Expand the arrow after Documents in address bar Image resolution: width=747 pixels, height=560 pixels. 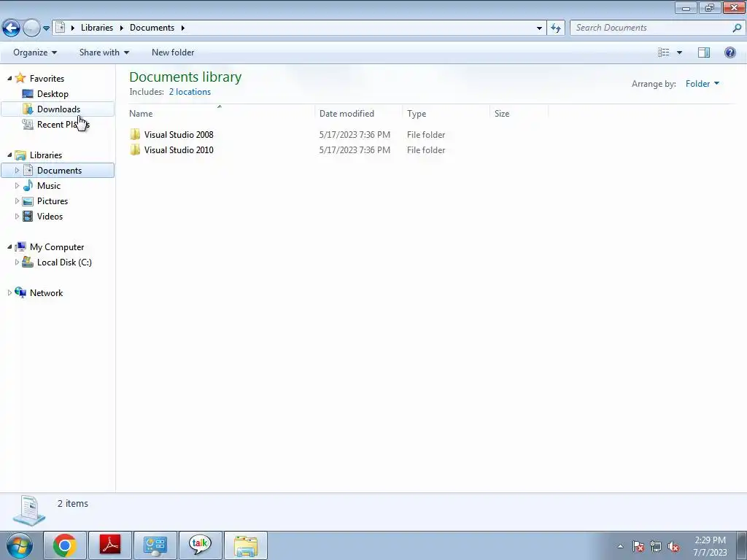click(182, 28)
